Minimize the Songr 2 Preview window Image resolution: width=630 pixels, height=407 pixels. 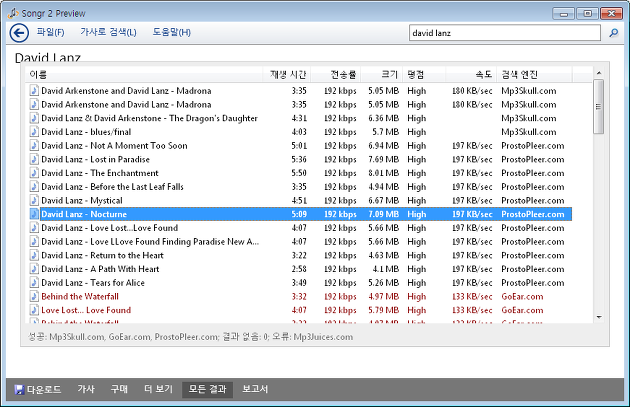pyautogui.click(x=563, y=14)
